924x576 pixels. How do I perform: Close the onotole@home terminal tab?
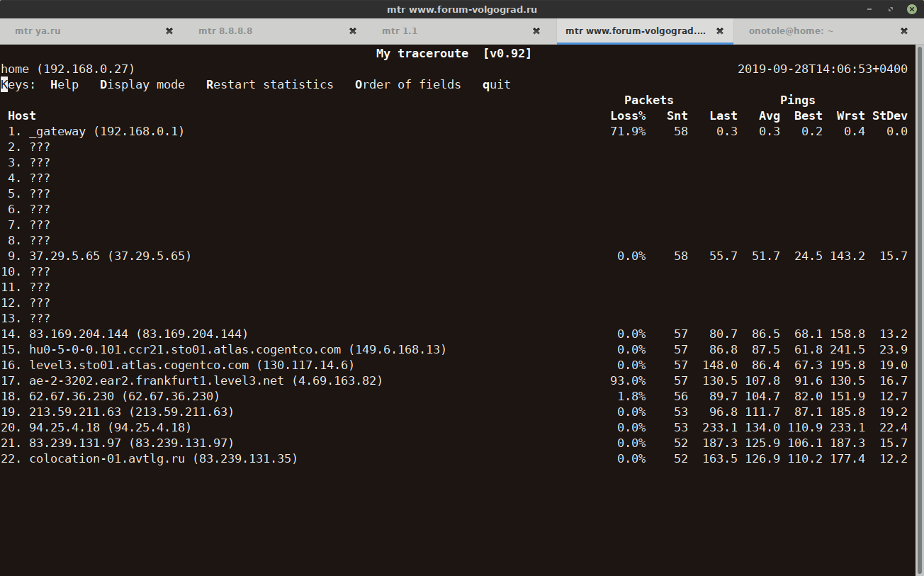[x=904, y=31]
